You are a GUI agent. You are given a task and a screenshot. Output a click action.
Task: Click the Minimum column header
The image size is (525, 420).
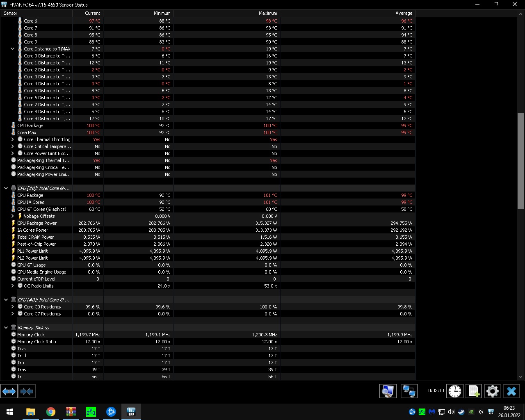(x=138, y=13)
